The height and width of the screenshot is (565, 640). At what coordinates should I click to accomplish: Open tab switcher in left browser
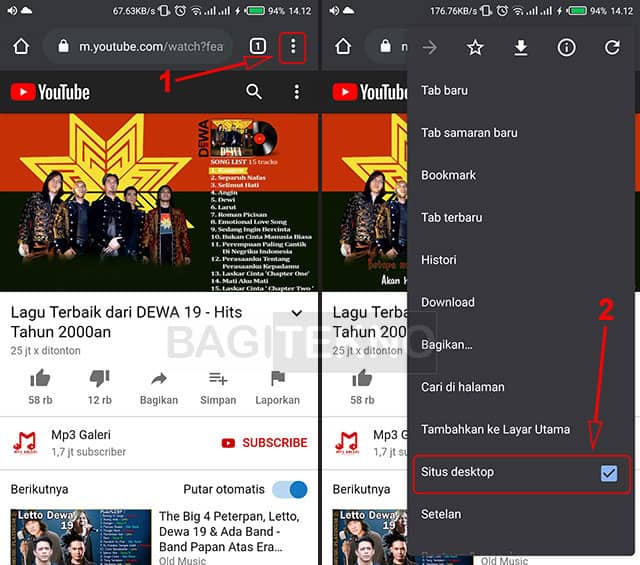point(258,46)
